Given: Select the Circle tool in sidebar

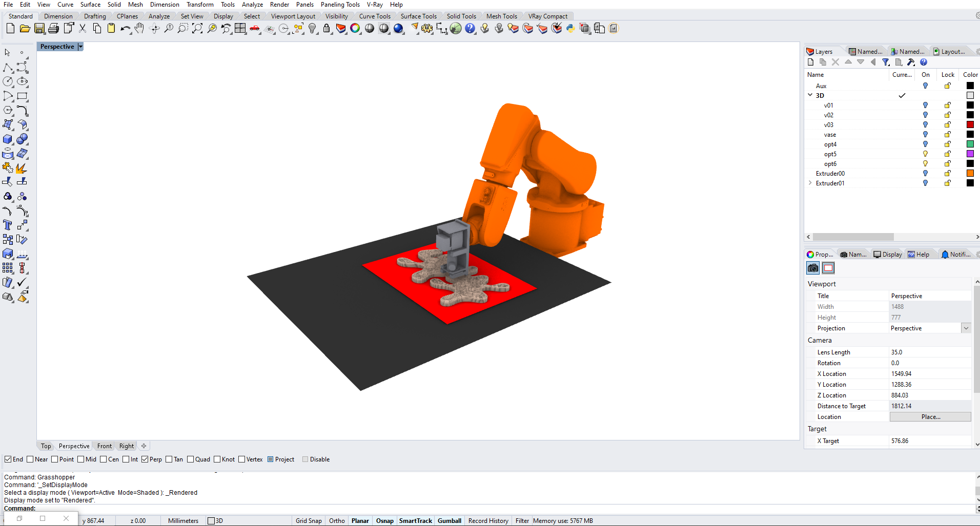Looking at the screenshot, I should point(8,81).
